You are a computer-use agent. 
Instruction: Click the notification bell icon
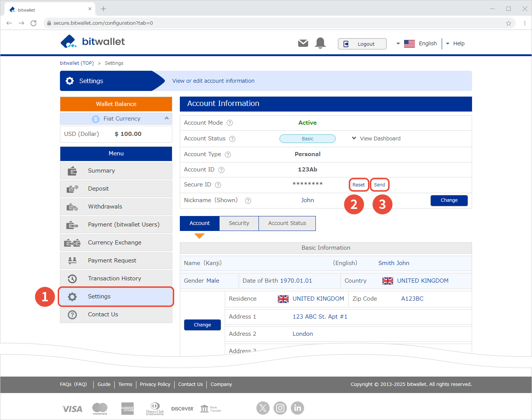click(320, 43)
